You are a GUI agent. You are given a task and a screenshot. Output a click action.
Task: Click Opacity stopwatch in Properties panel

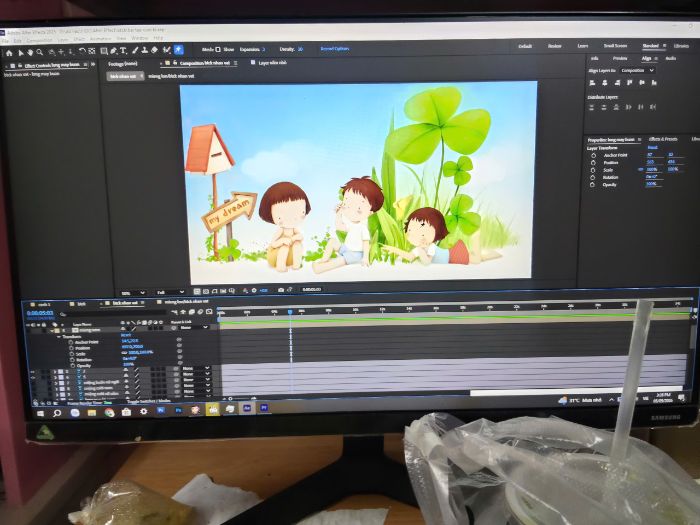(x=592, y=184)
